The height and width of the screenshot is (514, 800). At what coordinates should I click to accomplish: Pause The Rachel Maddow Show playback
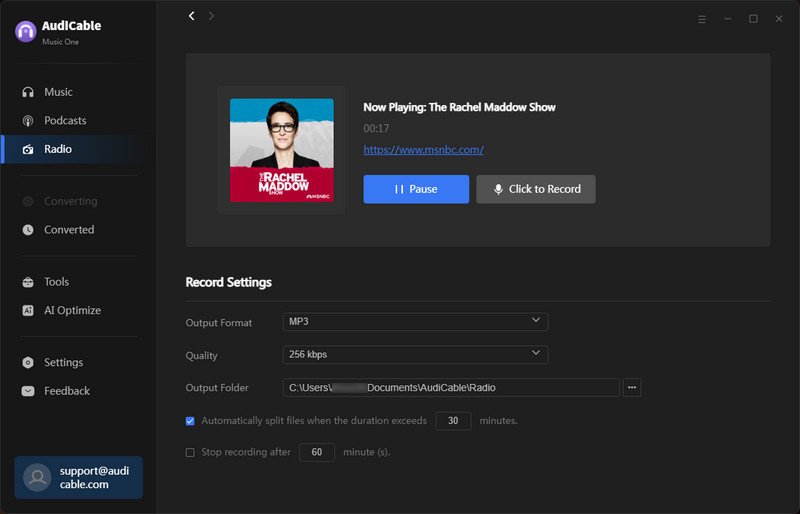coord(416,189)
